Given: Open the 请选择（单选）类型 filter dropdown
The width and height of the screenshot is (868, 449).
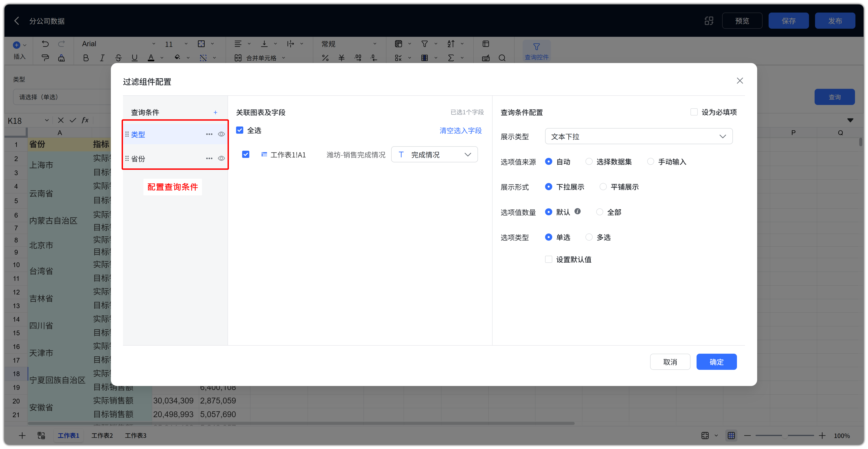Looking at the screenshot, I should [62, 97].
